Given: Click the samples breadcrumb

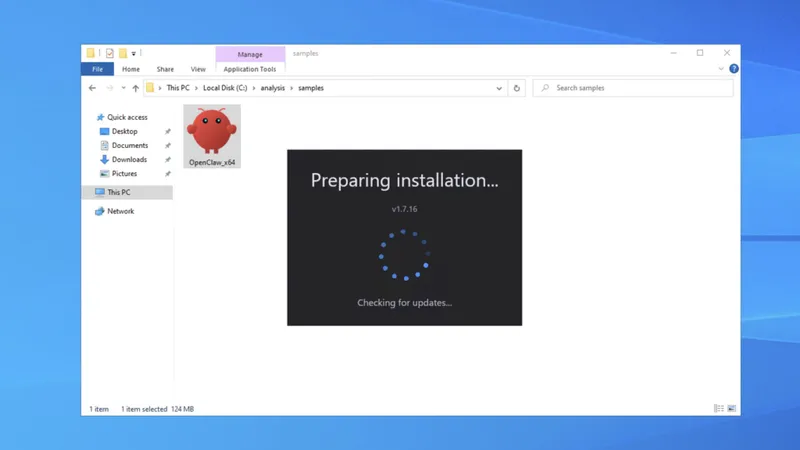Looking at the screenshot, I should coord(311,88).
